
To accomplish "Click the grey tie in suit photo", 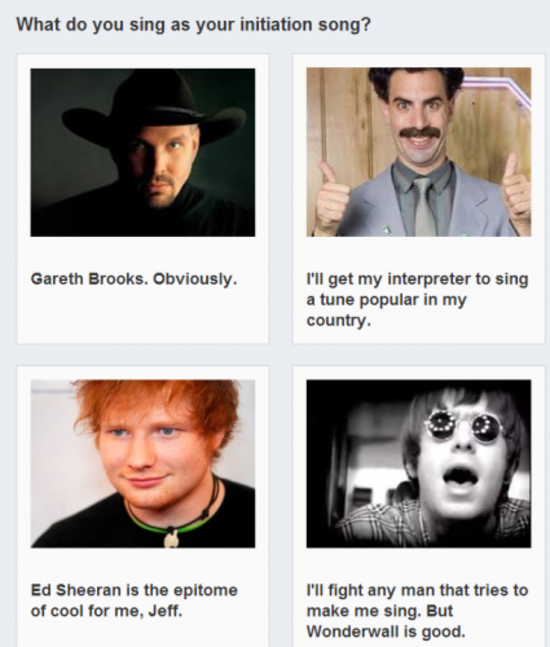I will [424, 206].
